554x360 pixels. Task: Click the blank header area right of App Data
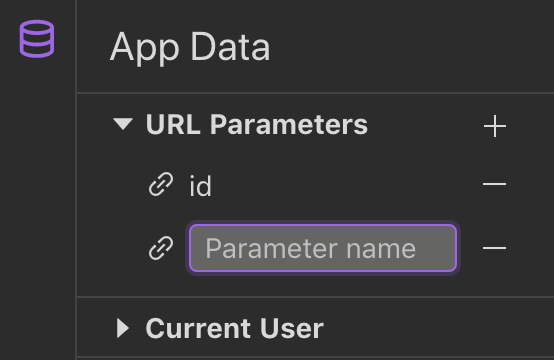(x=410, y=47)
